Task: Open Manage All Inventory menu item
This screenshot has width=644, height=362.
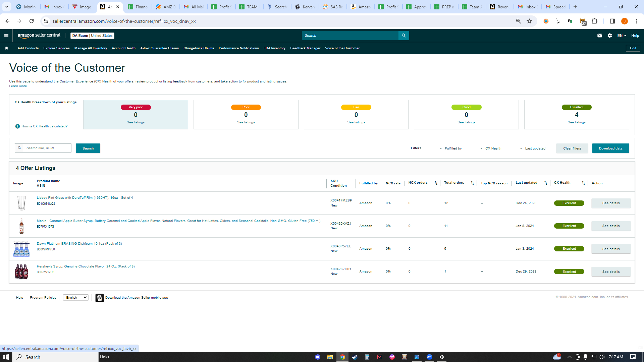Action: tap(91, 48)
